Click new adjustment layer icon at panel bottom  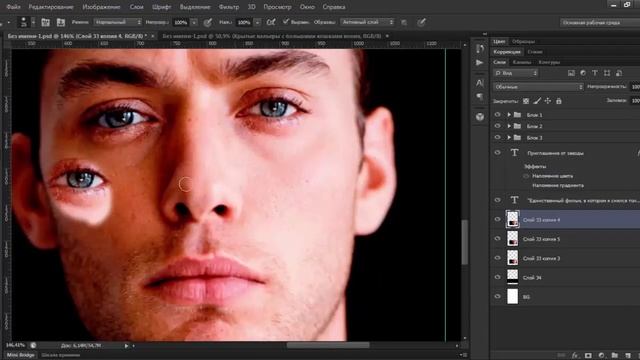click(x=602, y=356)
